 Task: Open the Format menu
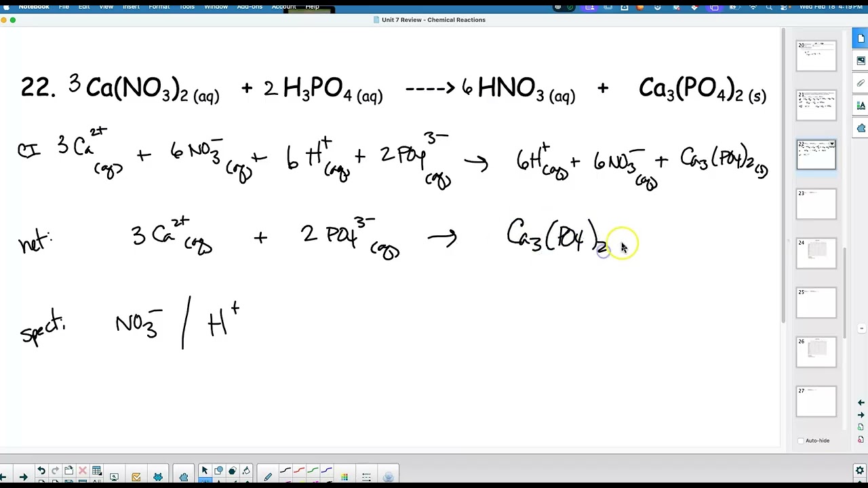(159, 6)
